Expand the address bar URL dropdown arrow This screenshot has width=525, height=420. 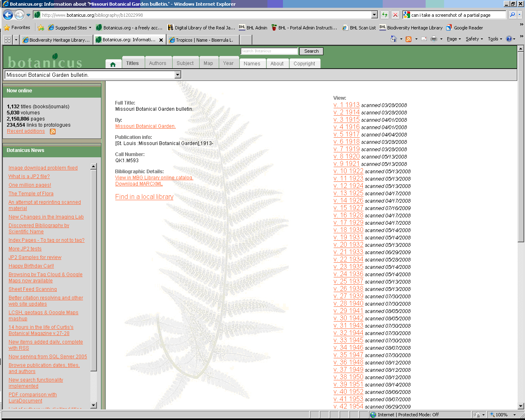coord(374,15)
